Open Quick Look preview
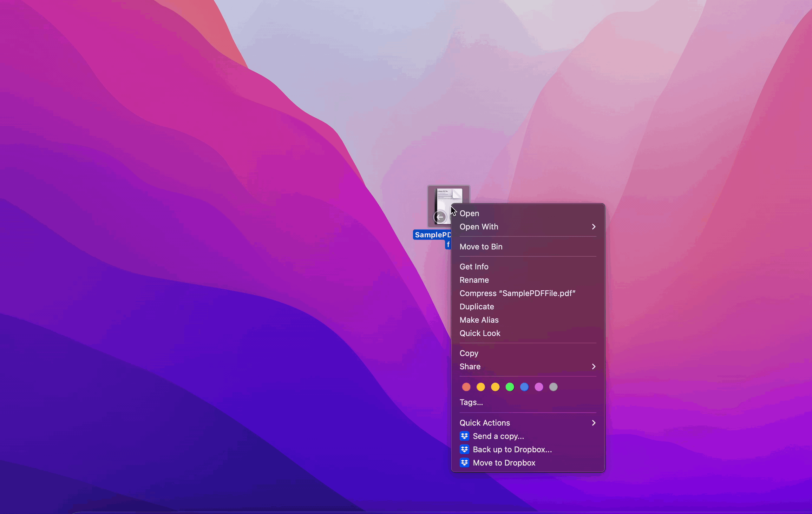Viewport: 812px width, 514px height. point(480,333)
